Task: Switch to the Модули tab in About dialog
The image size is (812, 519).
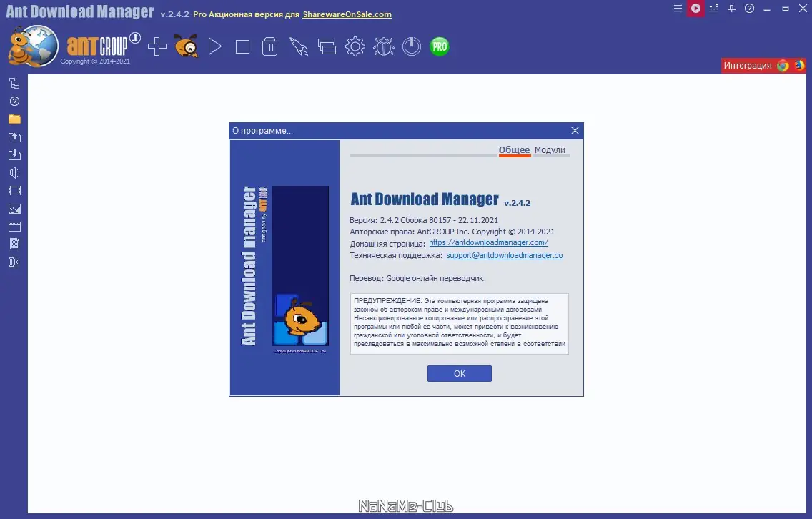Action: pos(550,149)
